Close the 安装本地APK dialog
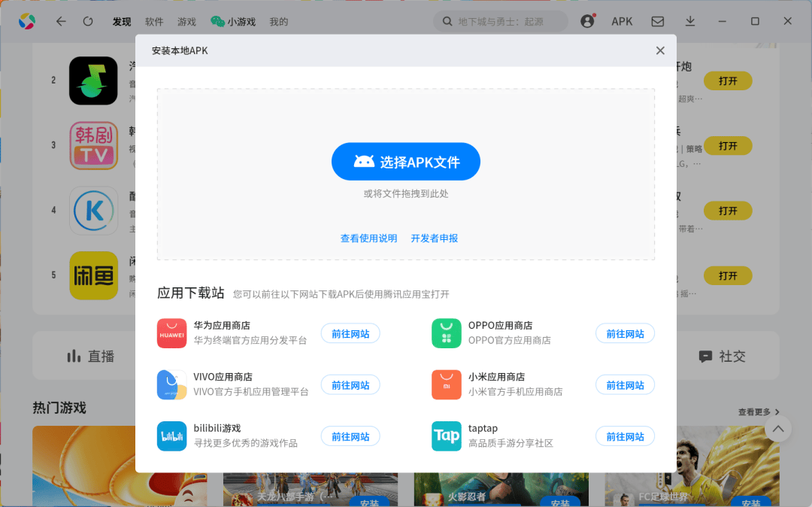This screenshot has width=812, height=507. pyautogui.click(x=660, y=50)
